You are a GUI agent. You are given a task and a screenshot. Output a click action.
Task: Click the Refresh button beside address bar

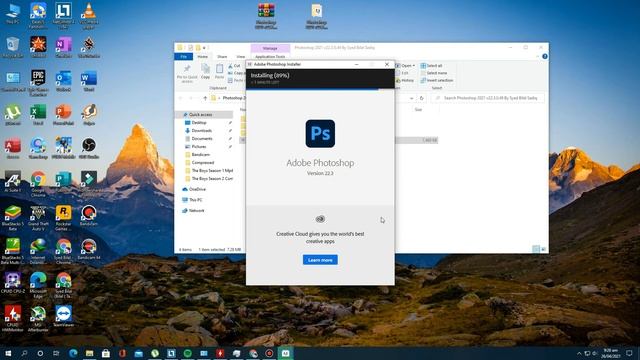coord(422,98)
